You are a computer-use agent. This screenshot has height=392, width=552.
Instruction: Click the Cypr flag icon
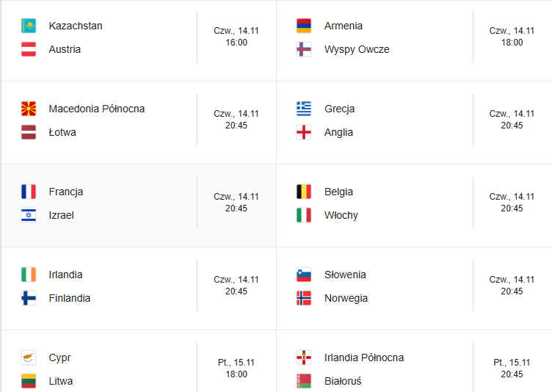(x=29, y=357)
